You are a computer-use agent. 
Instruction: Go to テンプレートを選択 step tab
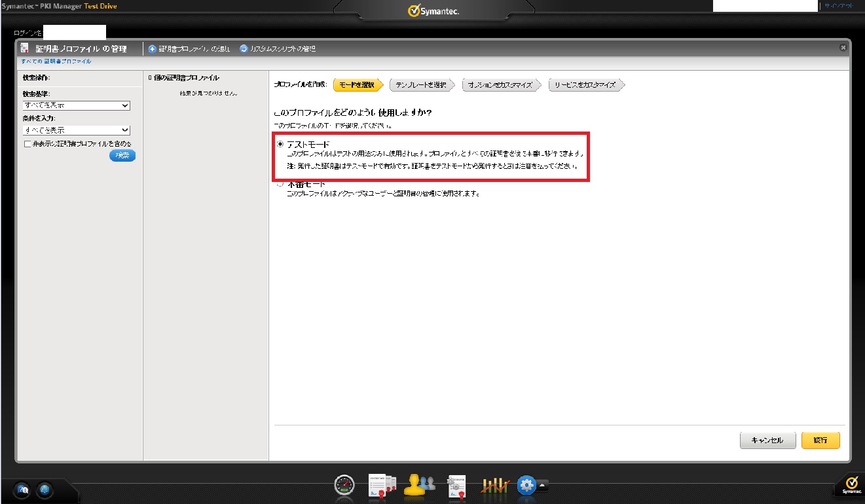(421, 85)
